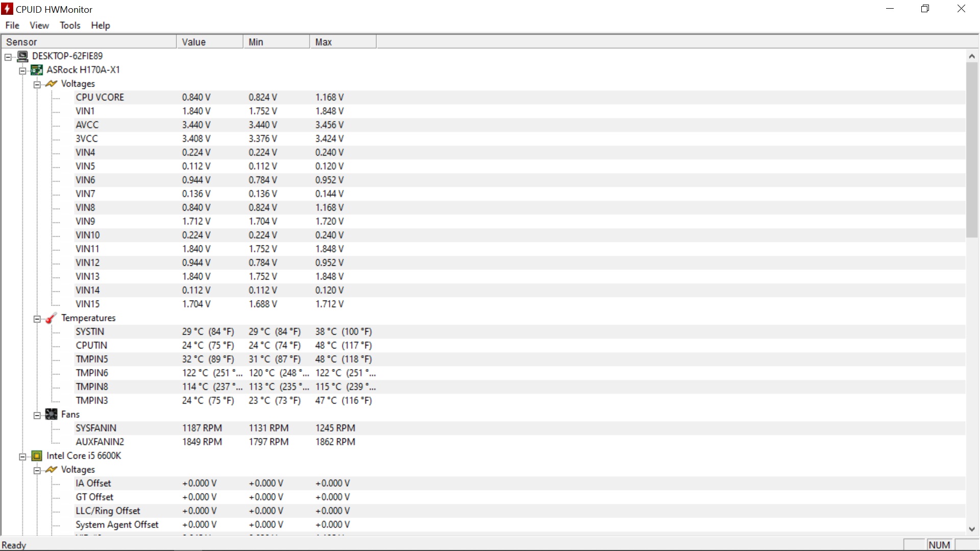The width and height of the screenshot is (980, 551).
Task: Open the File menu
Action: click(x=12, y=26)
